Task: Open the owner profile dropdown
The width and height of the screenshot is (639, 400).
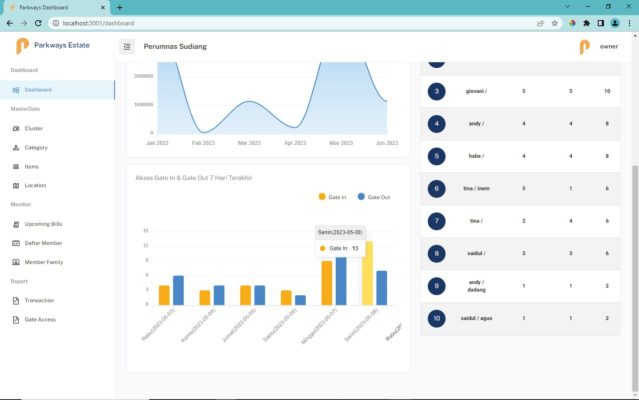Action: coord(598,46)
